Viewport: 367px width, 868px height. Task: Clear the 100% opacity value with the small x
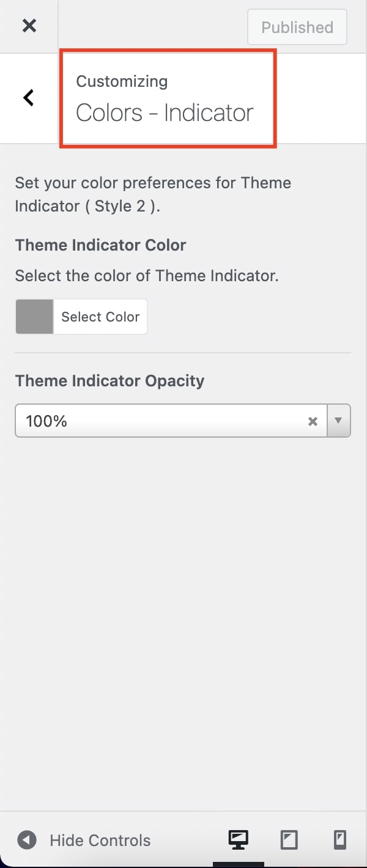point(313,421)
